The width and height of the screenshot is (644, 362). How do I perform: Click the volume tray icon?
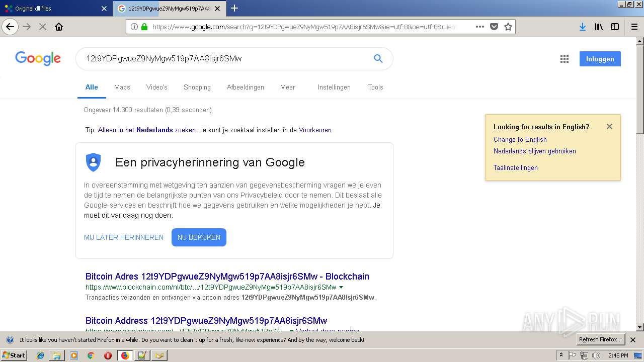(596, 355)
